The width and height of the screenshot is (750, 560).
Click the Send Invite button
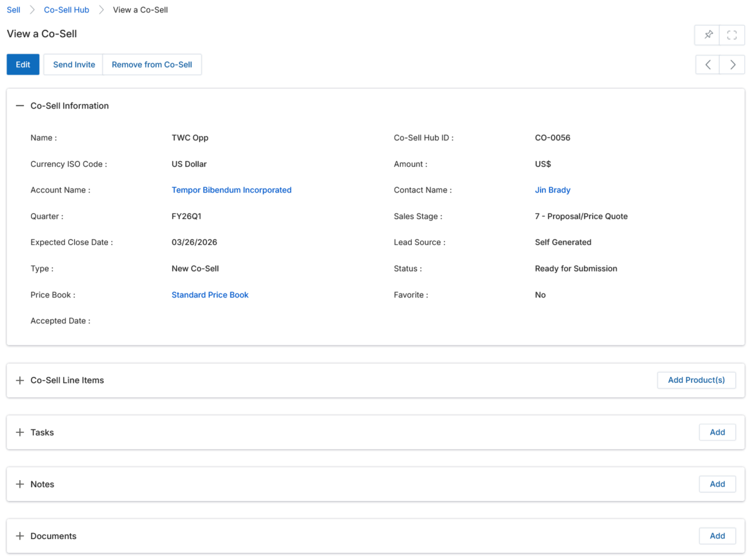point(74,65)
